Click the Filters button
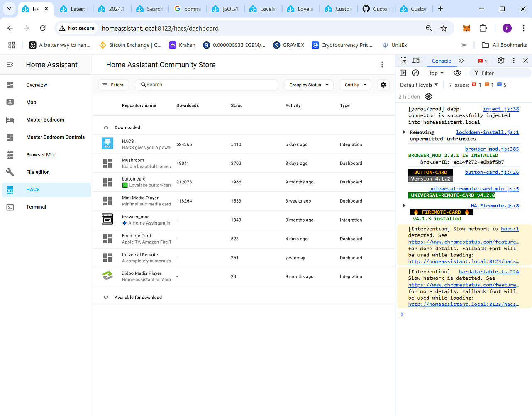The width and height of the screenshot is (532, 415). 113,85
